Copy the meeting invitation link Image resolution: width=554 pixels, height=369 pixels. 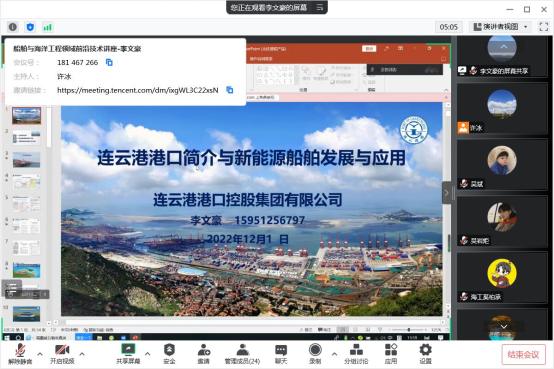pos(230,90)
